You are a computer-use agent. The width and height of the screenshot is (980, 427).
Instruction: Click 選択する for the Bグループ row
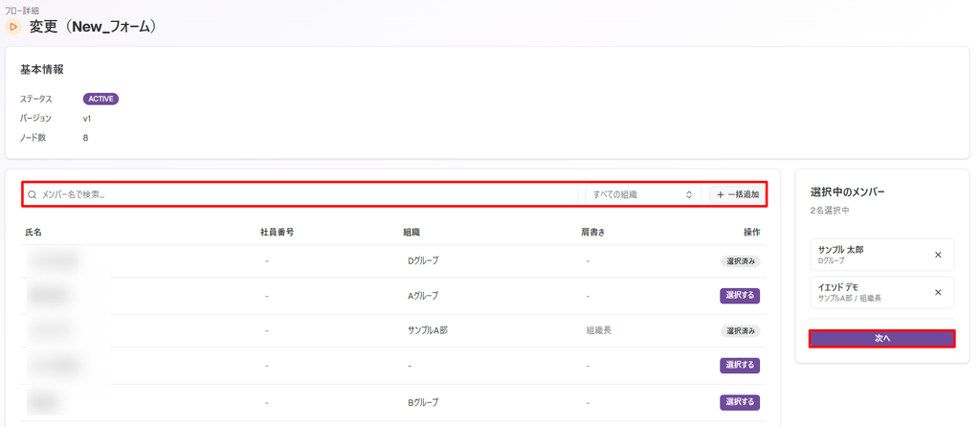click(x=740, y=402)
